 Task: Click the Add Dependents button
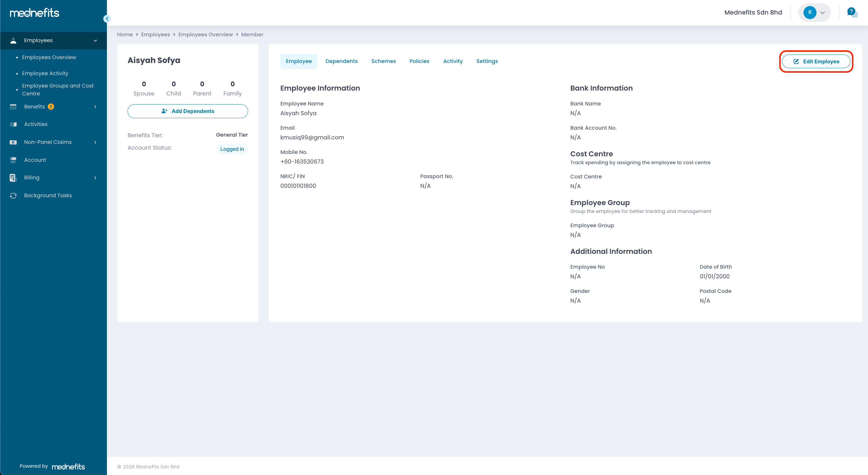pos(187,111)
